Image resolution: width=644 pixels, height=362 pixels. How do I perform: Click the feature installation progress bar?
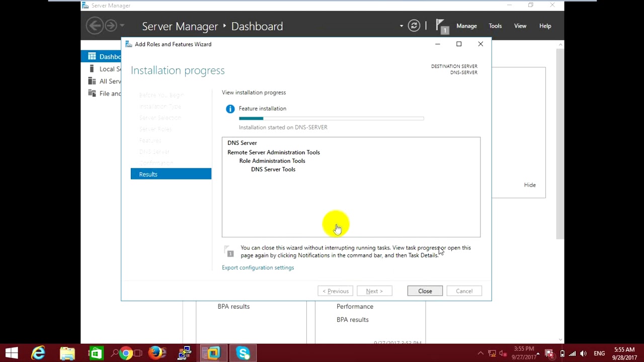coord(332,119)
